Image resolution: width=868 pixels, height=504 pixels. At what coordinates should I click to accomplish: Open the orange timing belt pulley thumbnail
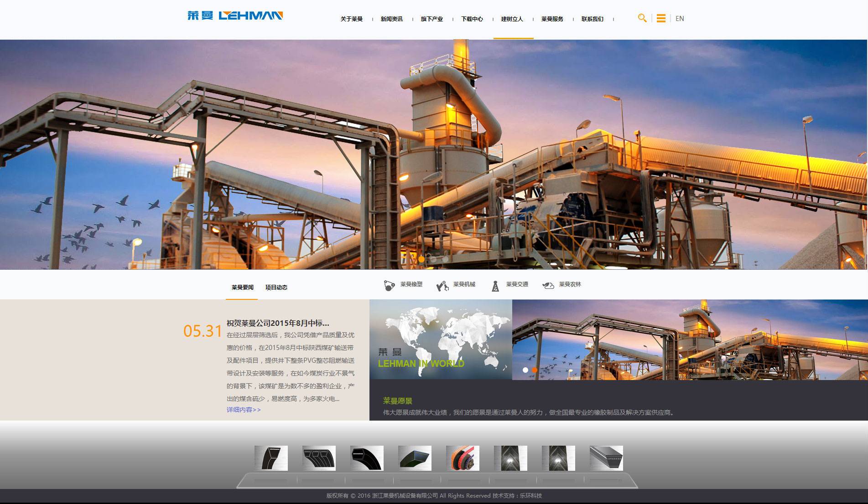click(x=463, y=458)
